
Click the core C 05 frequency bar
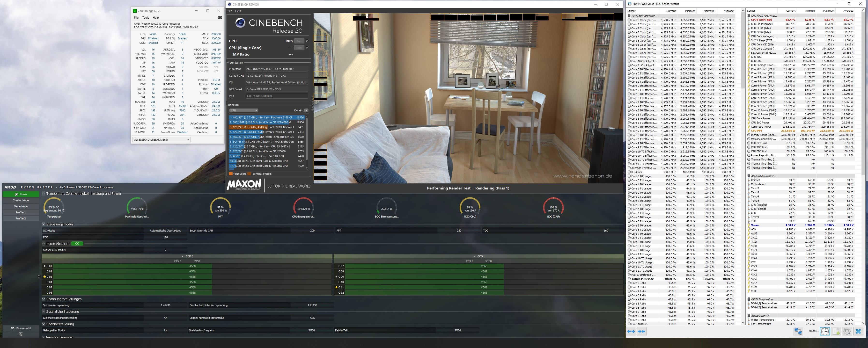[192, 287]
